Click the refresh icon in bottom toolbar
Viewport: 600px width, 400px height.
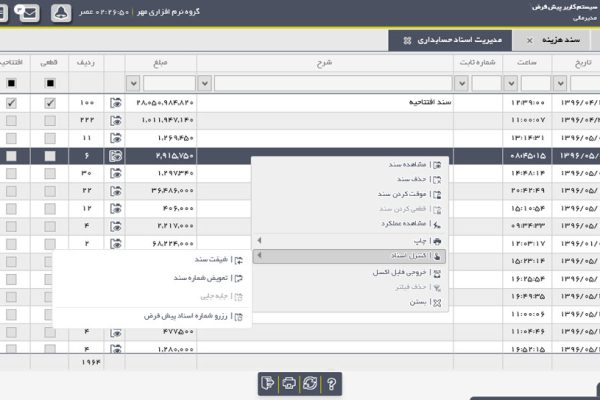click(310, 382)
